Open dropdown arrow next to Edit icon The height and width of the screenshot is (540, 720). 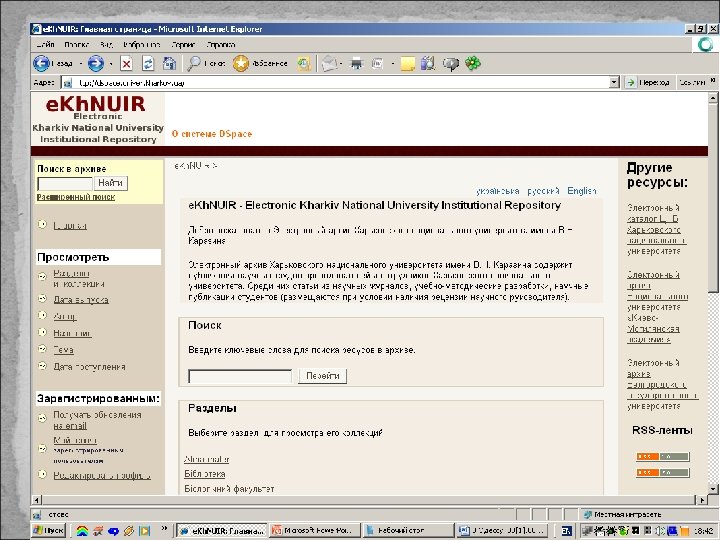click(393, 64)
